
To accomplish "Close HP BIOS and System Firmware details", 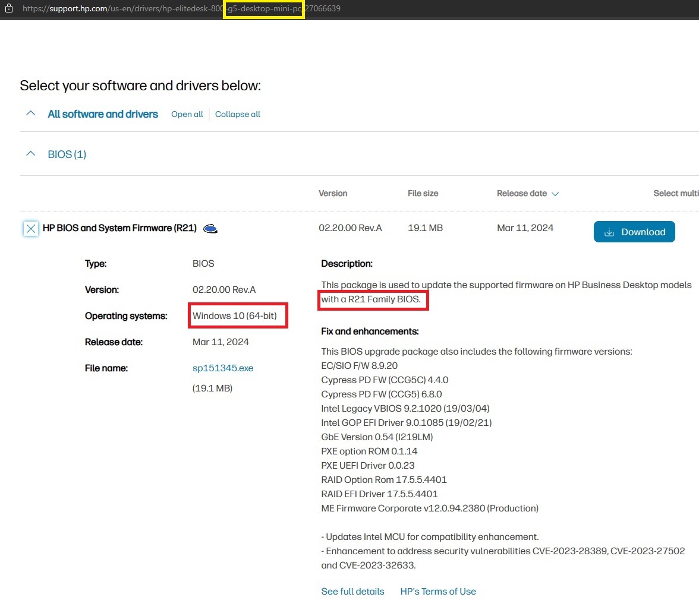I will [31, 229].
